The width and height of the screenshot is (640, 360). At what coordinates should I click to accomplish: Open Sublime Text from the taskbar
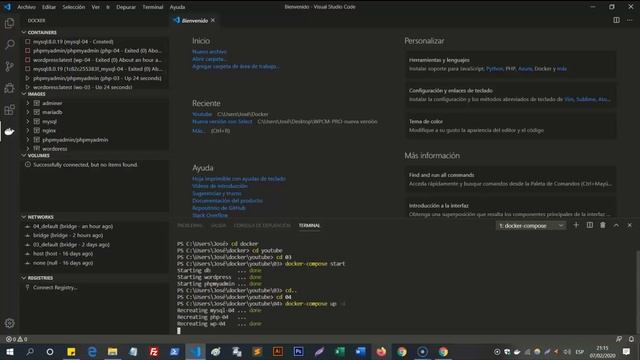point(257,351)
